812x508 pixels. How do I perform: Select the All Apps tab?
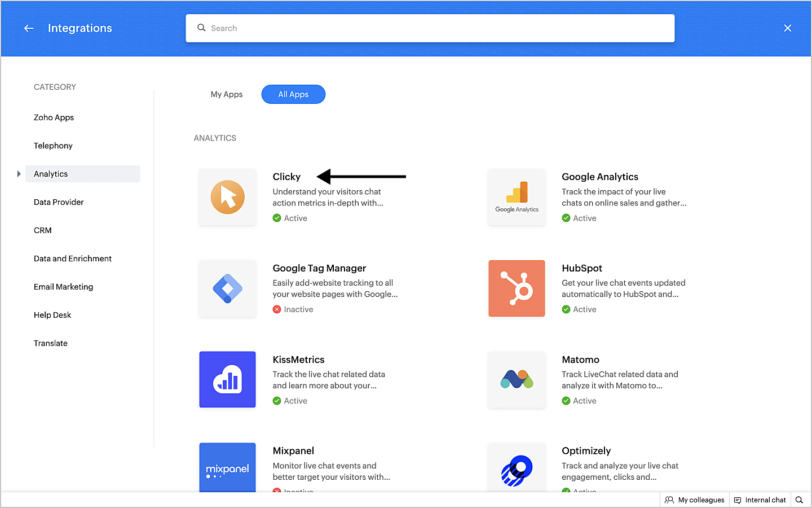(293, 94)
